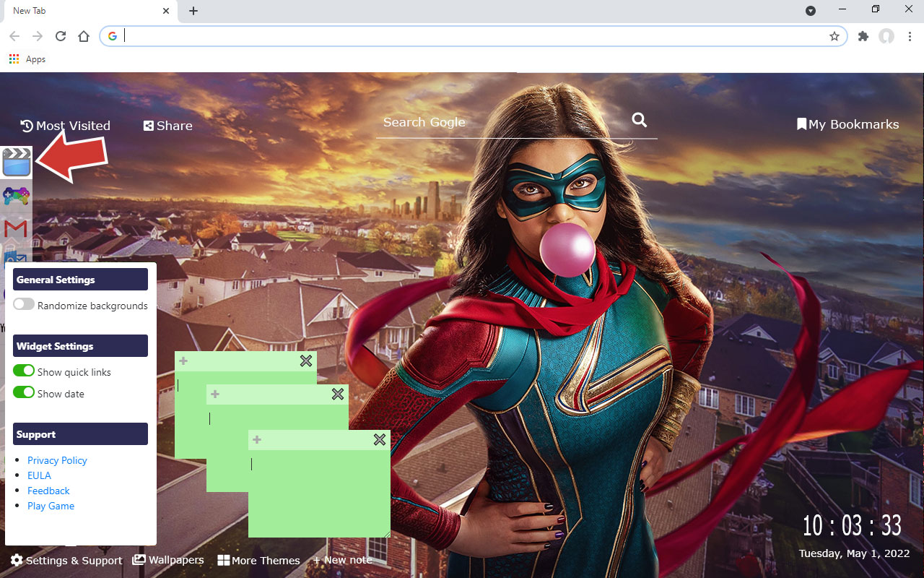This screenshot has height=578, width=924.
Task: Close the middle sticky note
Action: tap(338, 394)
